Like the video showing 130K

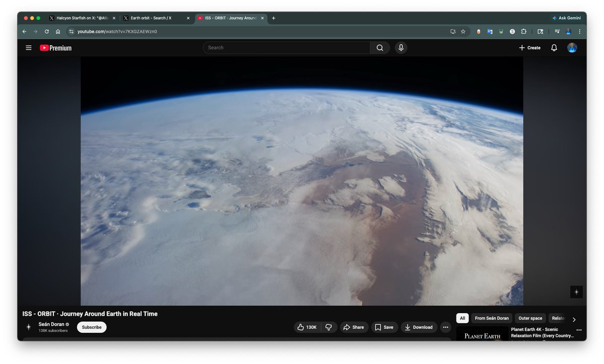(x=307, y=327)
